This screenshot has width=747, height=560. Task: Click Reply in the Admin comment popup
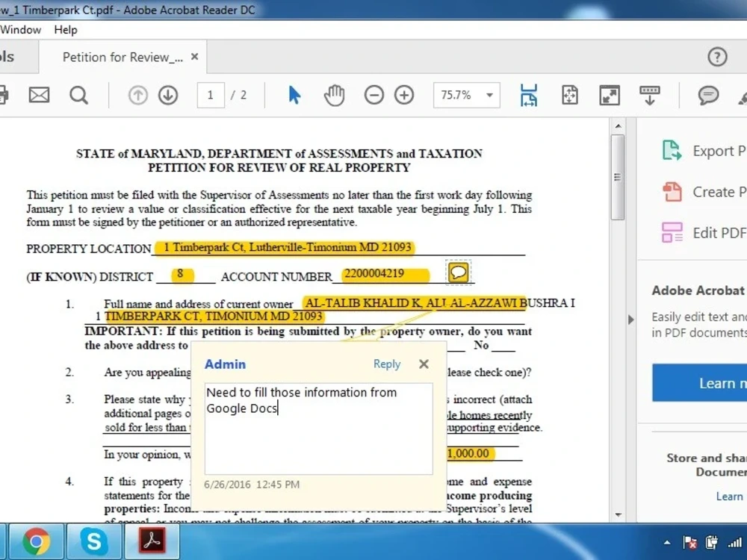(x=387, y=364)
